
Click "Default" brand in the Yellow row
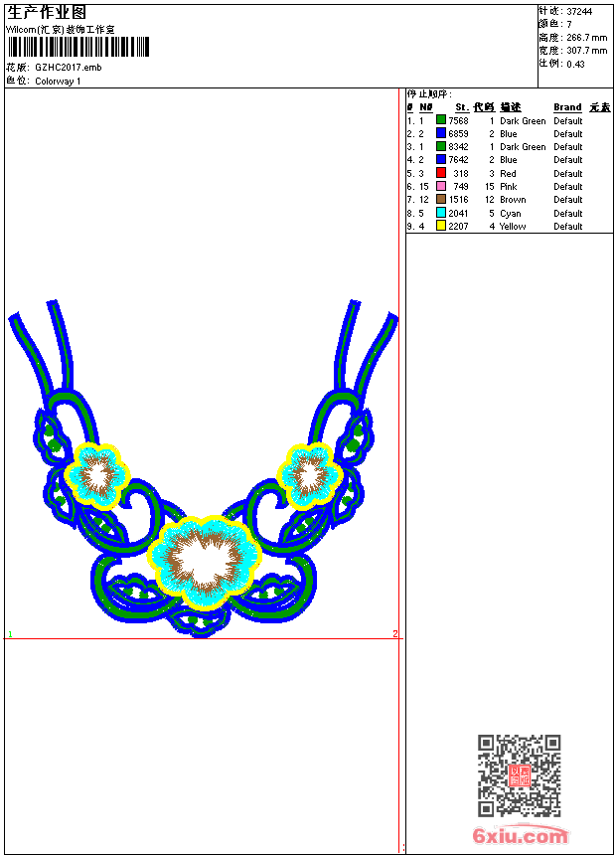tap(568, 227)
